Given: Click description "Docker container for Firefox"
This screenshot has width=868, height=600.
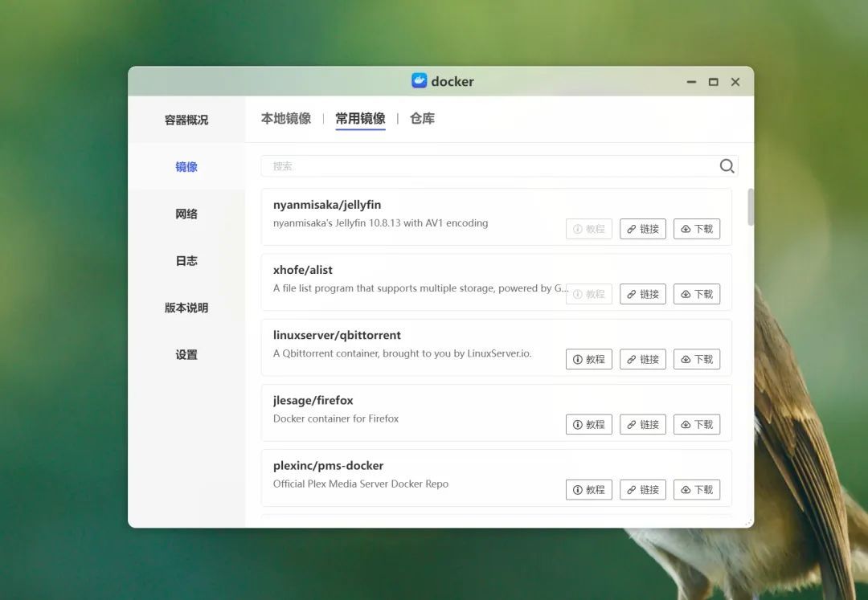Looking at the screenshot, I should click(x=336, y=418).
